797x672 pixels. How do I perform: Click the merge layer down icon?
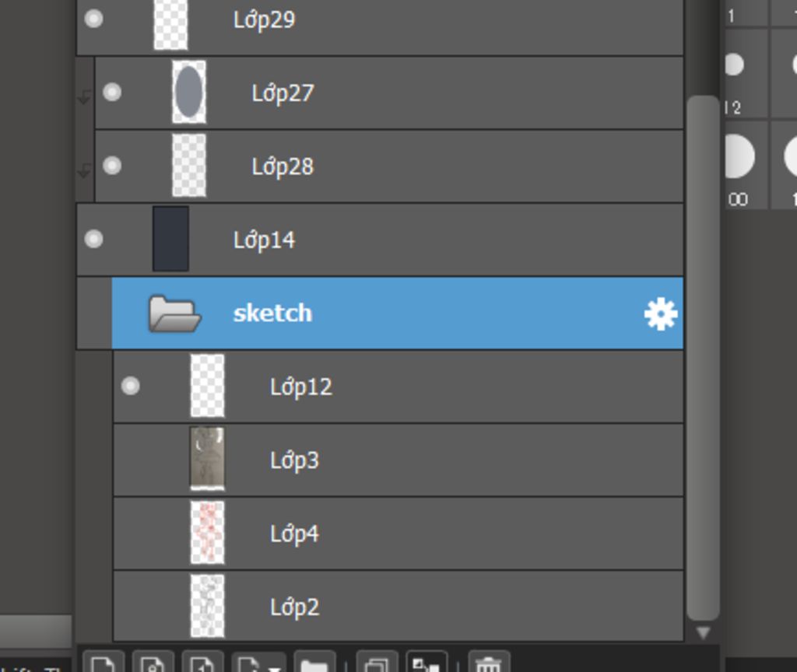427,663
